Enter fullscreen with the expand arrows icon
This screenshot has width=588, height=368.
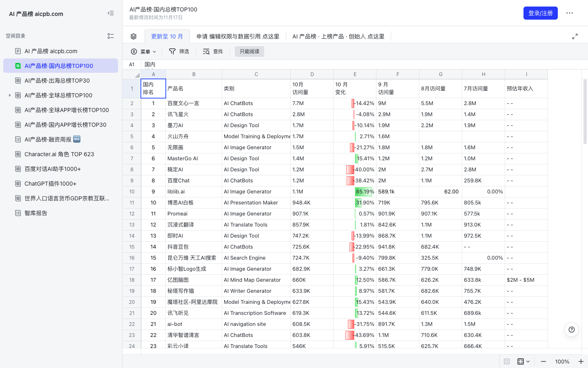click(575, 36)
